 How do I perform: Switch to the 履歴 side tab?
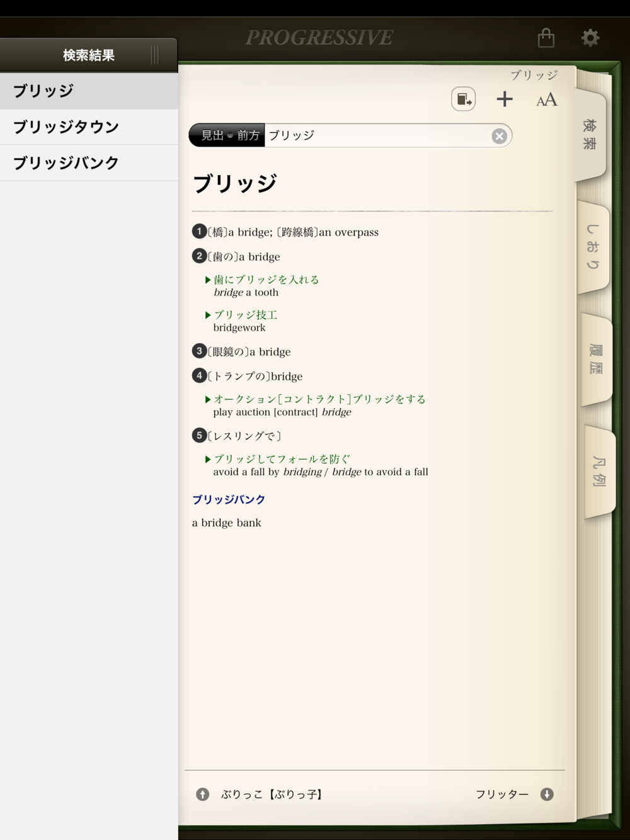[596, 359]
